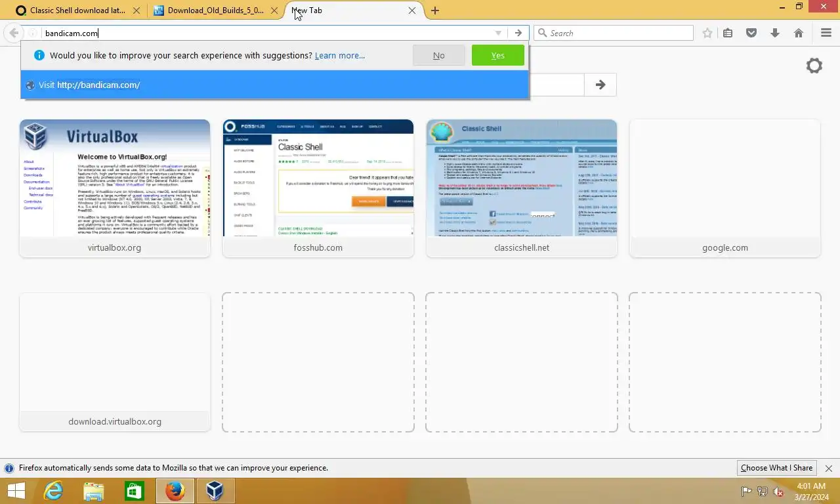Screen dimensions: 840x504
Task: Click the network tray icon
Action: (x=763, y=491)
